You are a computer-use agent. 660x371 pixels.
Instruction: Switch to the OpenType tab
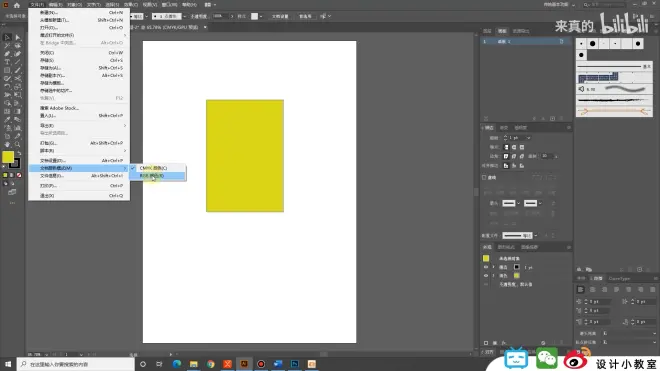pyautogui.click(x=619, y=279)
